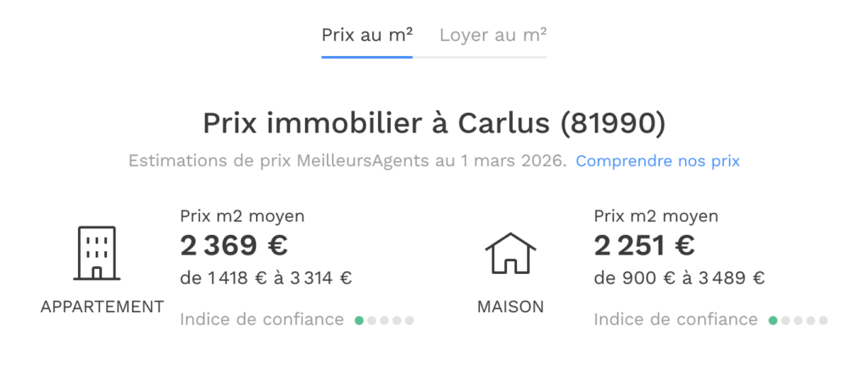Click the 2 251 € house average price
The image size is (868, 369).
(644, 245)
